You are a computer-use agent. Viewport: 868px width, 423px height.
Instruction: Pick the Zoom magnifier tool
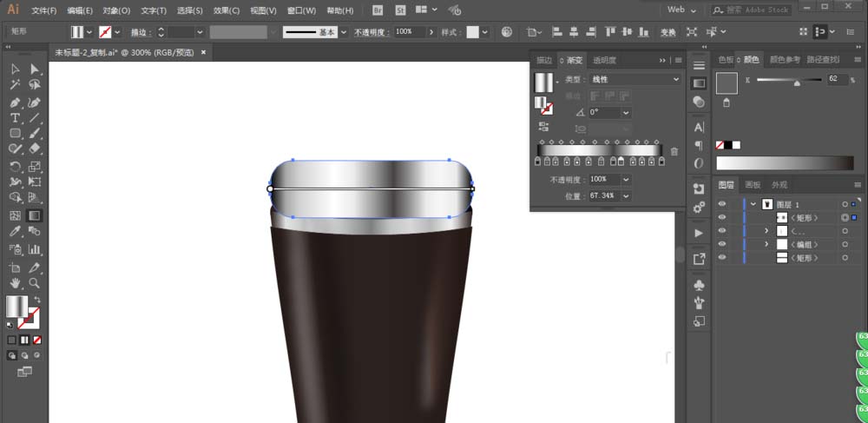click(35, 282)
